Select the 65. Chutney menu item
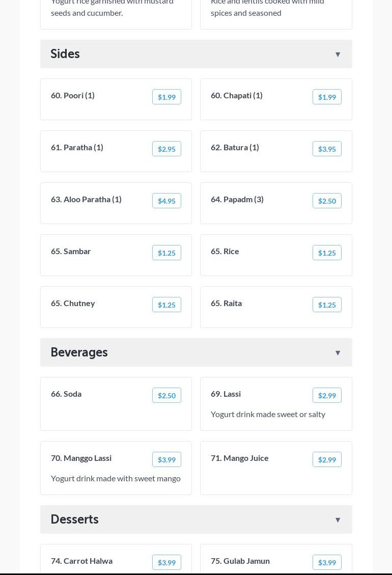The width and height of the screenshot is (392, 575). coord(73,304)
